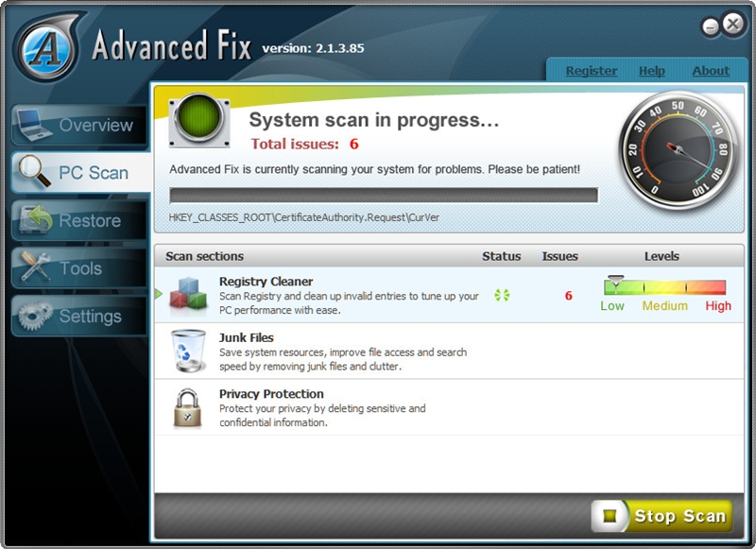Click the Registry Cleaner issues count 6
This screenshot has height=549, width=756.
click(569, 296)
